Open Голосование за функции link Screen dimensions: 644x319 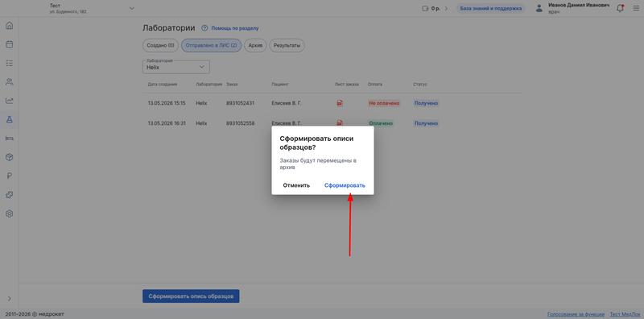(x=576, y=314)
